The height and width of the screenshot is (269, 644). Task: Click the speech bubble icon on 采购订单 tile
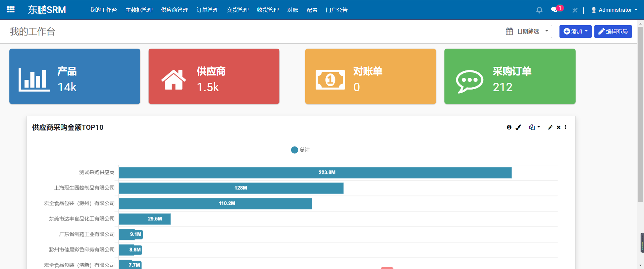[x=469, y=82]
